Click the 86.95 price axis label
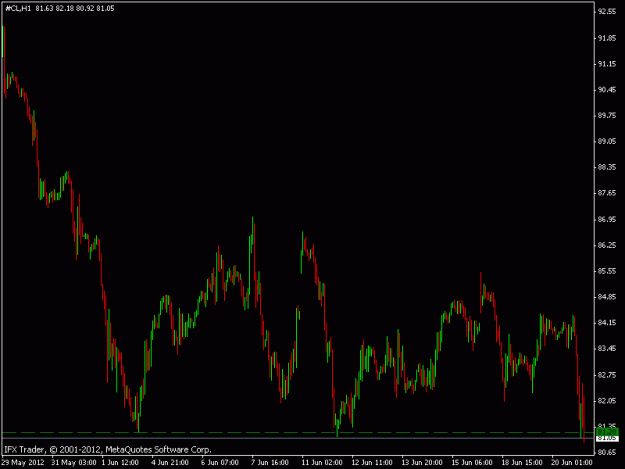The width and height of the screenshot is (625, 469). pos(607,220)
